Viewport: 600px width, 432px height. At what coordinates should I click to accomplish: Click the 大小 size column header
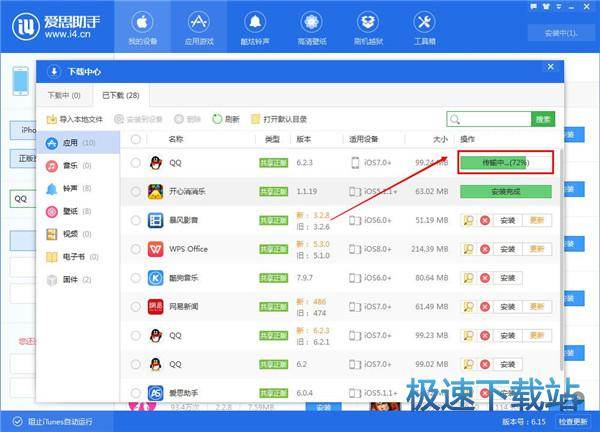440,139
